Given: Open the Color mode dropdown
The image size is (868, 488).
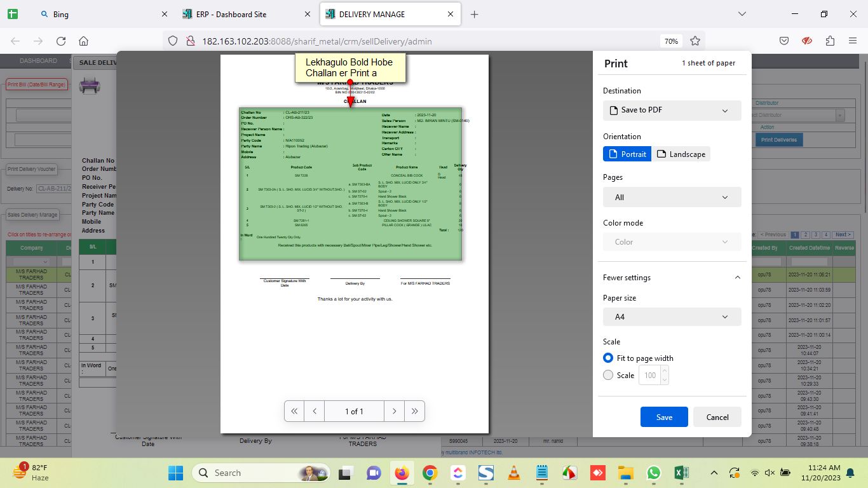Looking at the screenshot, I should [672, 242].
